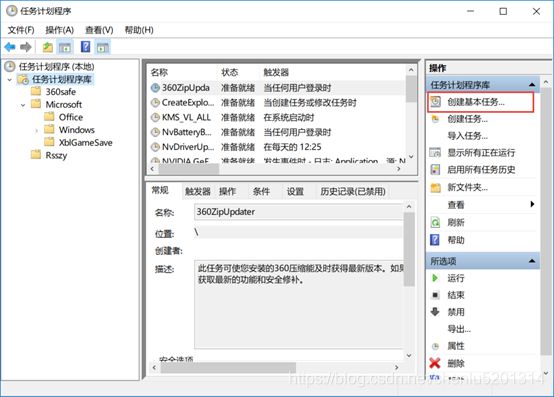The width and height of the screenshot is (554, 397).
Task: Click the 名称 field containing 360ZipUpdater
Action: pyautogui.click(x=299, y=212)
